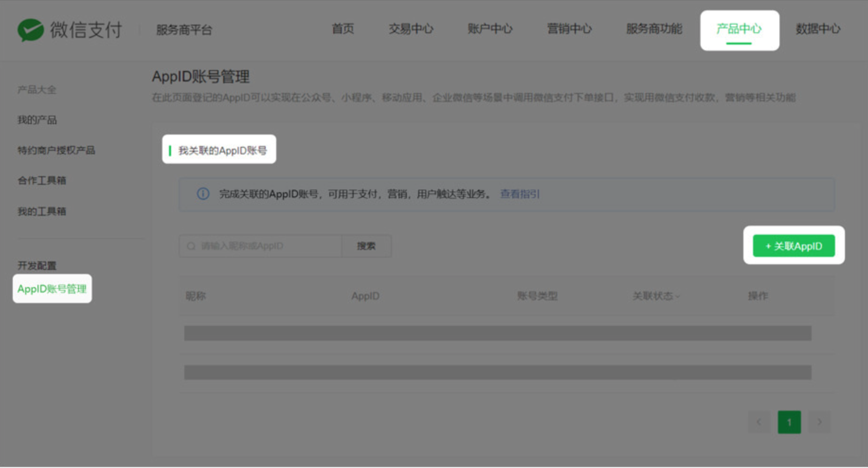The width and height of the screenshot is (868, 468).
Task: Click the WeChat Pay logo icon
Action: [30, 30]
